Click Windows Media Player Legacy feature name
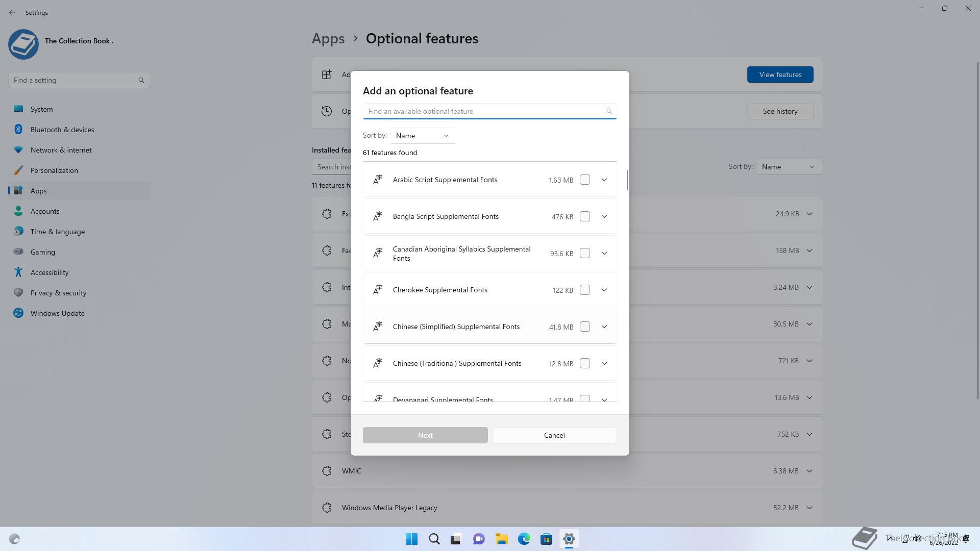The image size is (980, 551). click(x=389, y=508)
